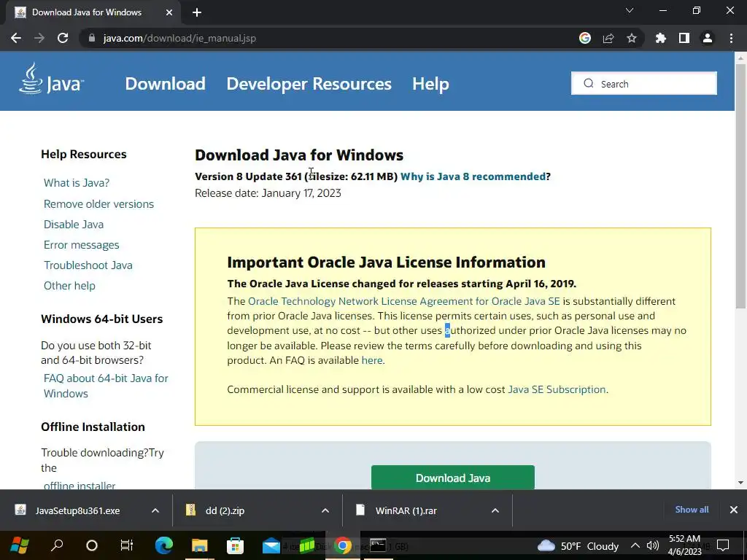Click the scrollbar up arrow
Screen dimensions: 747x560
point(740,58)
